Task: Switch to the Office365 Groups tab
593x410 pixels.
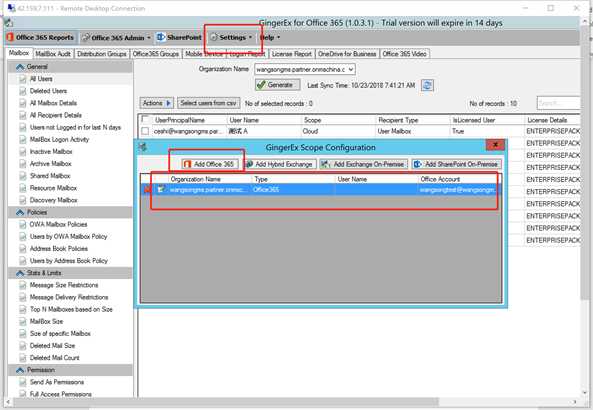Action: (x=156, y=54)
